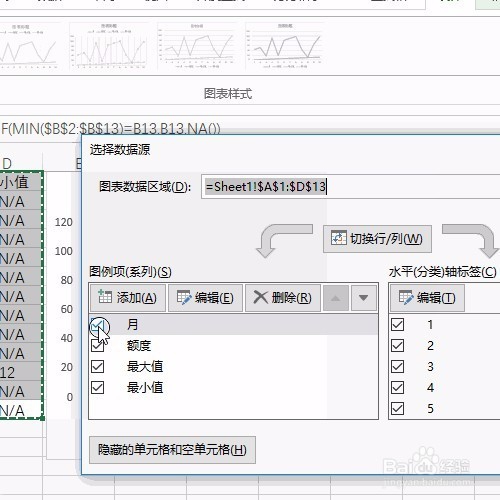Open Hidden and Empty Cells (隐藏的单元格和空单元格)
This screenshot has height=500, width=500.
click(x=172, y=450)
